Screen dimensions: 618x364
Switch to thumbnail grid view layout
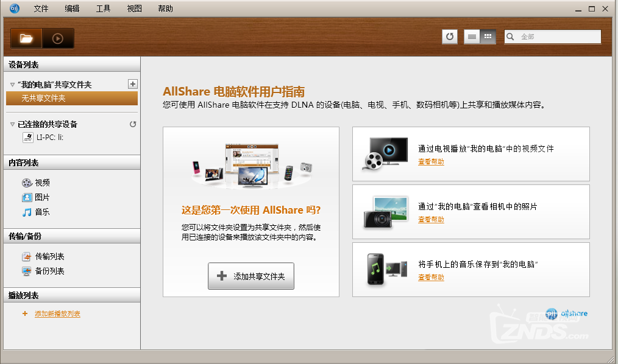click(x=488, y=37)
